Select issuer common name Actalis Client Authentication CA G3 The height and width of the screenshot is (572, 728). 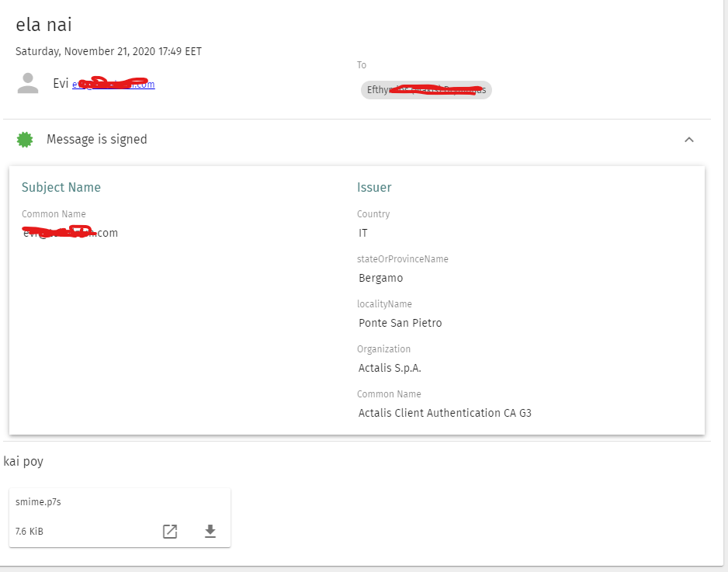pyautogui.click(x=445, y=413)
